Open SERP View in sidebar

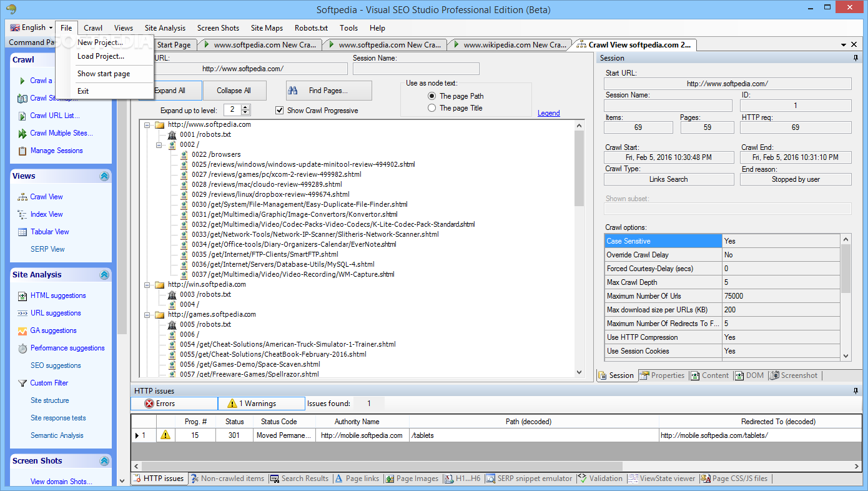coord(47,249)
